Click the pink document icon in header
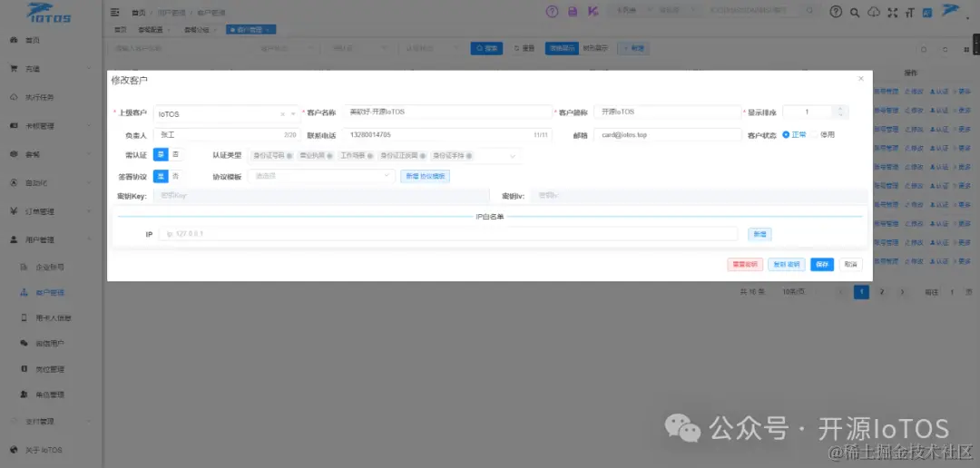 572,12
